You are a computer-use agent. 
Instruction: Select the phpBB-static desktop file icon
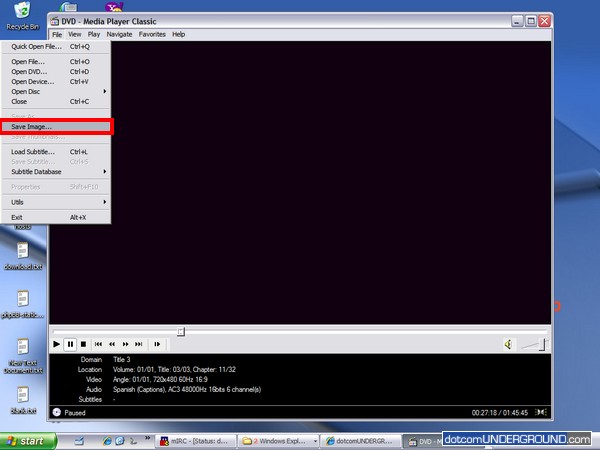23,304
